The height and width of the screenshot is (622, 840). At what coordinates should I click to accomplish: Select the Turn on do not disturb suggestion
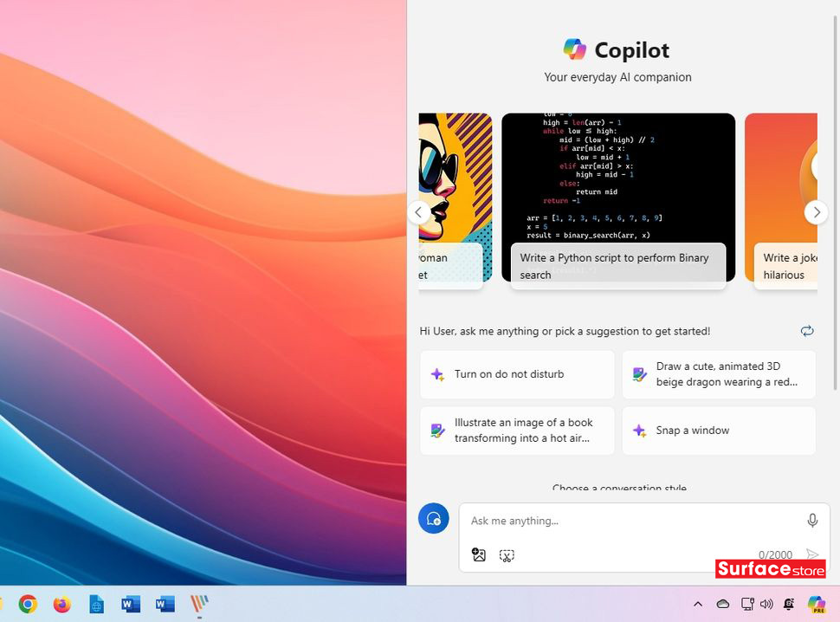pyautogui.click(x=516, y=373)
